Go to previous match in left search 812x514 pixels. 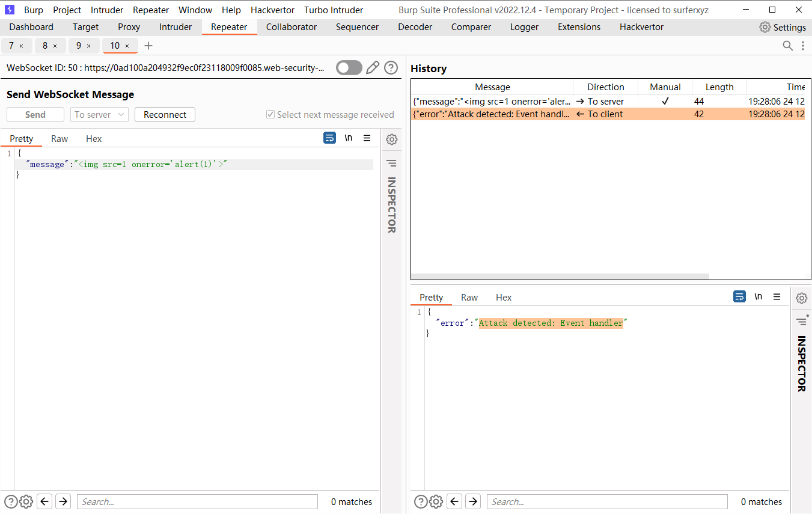point(45,501)
